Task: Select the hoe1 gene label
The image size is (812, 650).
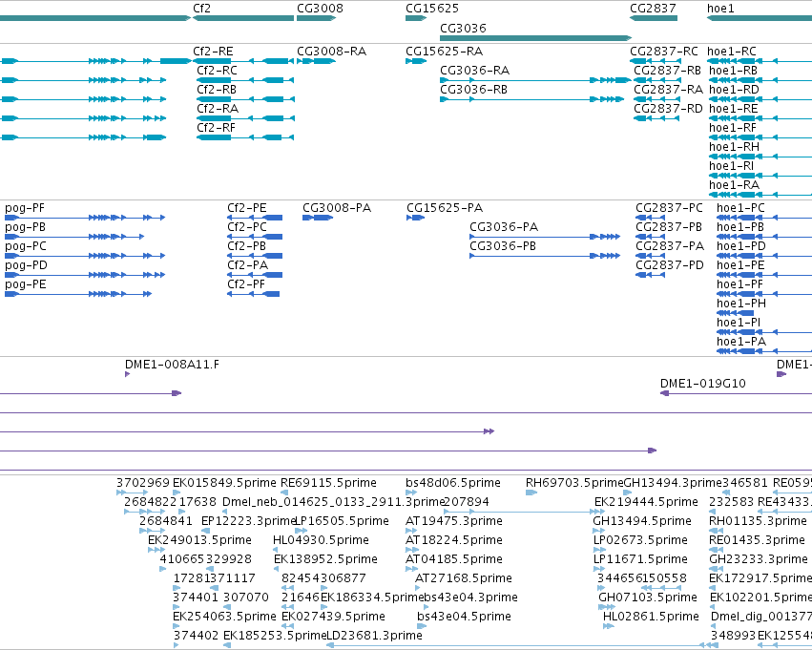Action: coord(720,9)
